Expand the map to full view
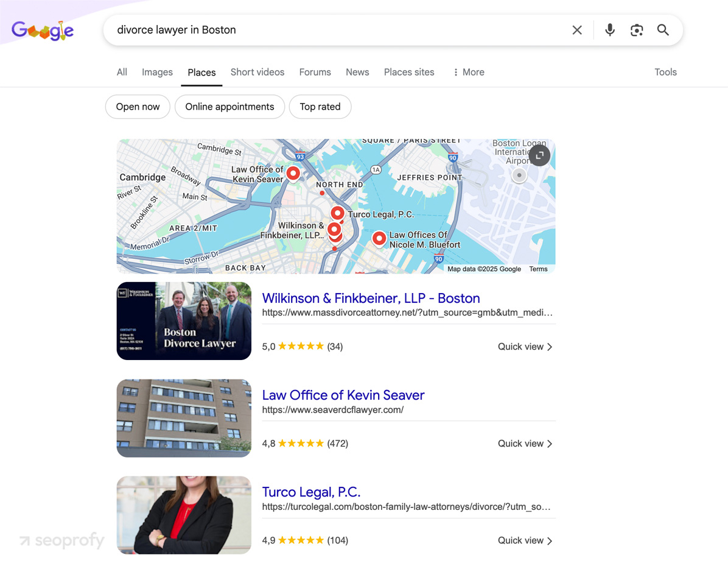The height and width of the screenshot is (569, 728). pos(539,155)
